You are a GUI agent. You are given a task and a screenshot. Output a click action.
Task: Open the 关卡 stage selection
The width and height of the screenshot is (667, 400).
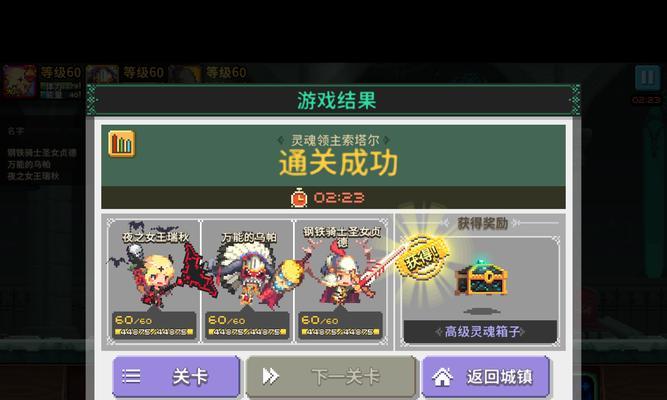(x=177, y=377)
